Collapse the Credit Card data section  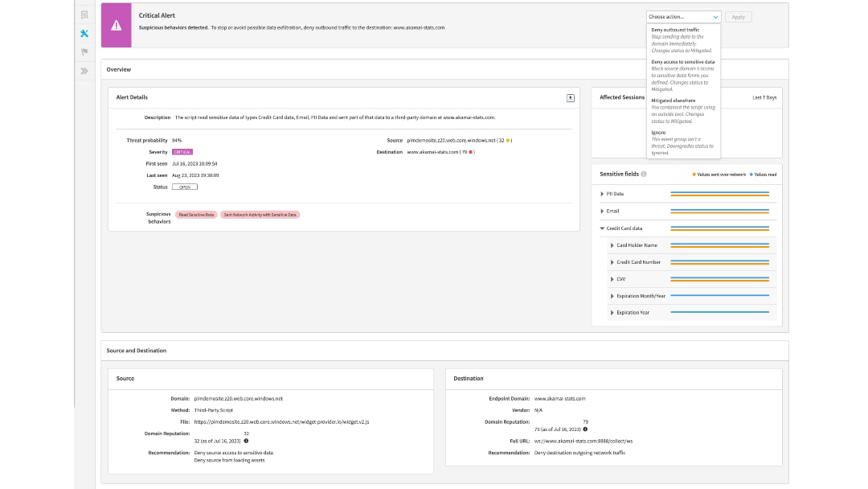point(603,228)
